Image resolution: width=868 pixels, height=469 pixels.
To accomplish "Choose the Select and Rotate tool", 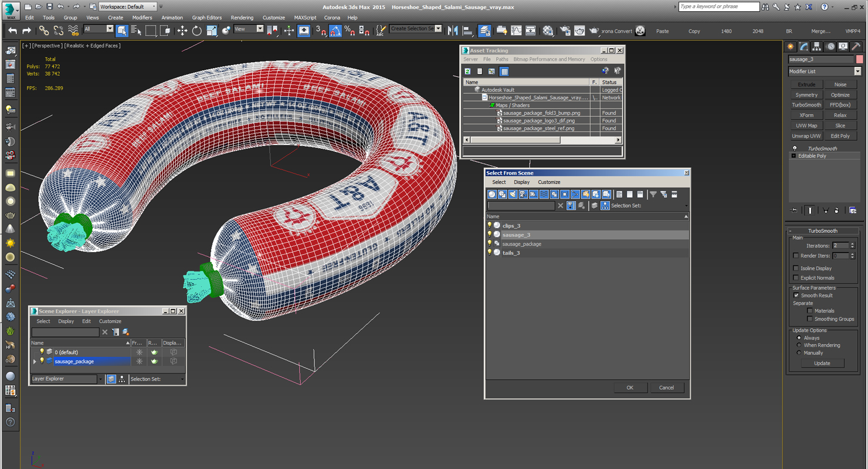I will 197,30.
